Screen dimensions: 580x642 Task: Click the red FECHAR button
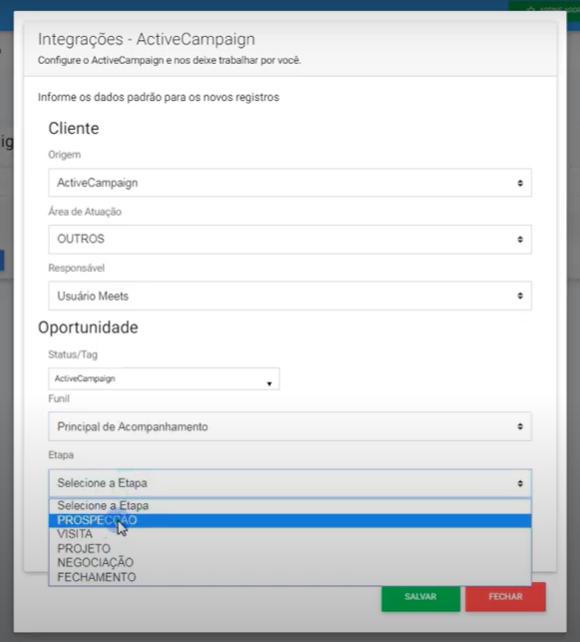click(x=506, y=597)
